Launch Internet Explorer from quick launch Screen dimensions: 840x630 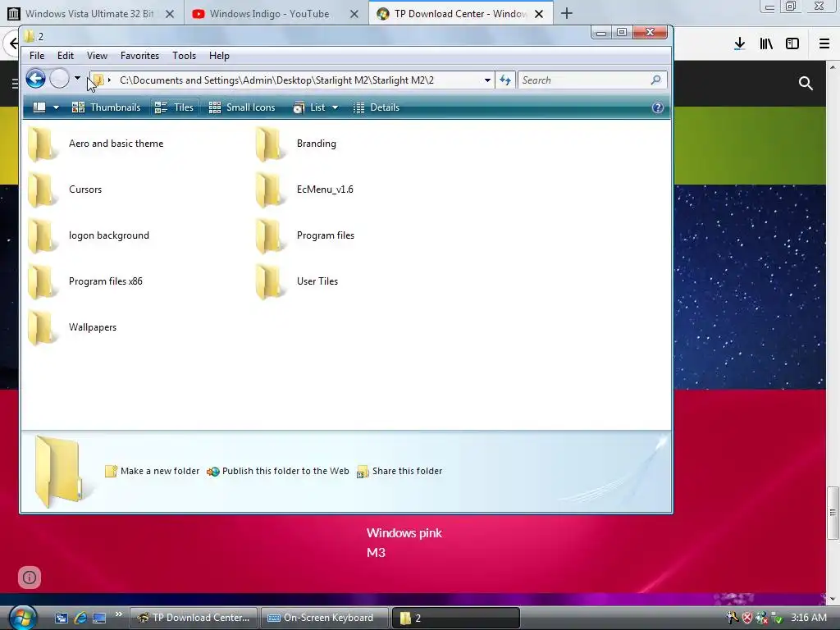tap(80, 618)
